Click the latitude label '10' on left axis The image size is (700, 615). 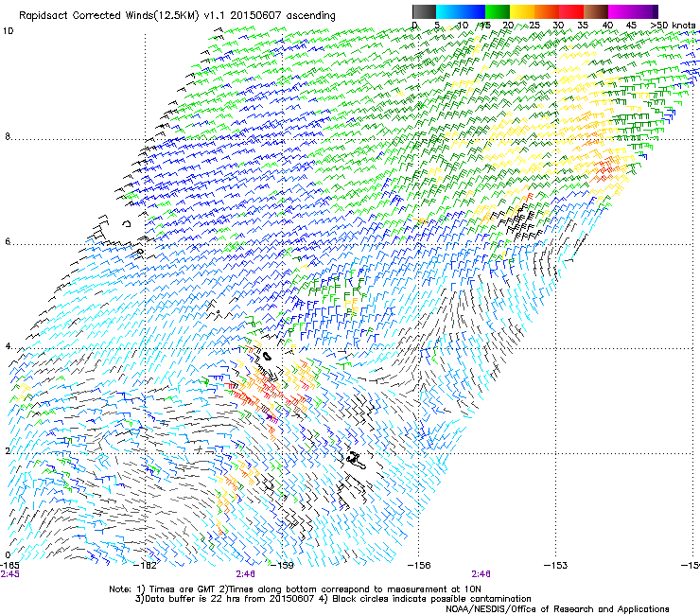point(8,31)
